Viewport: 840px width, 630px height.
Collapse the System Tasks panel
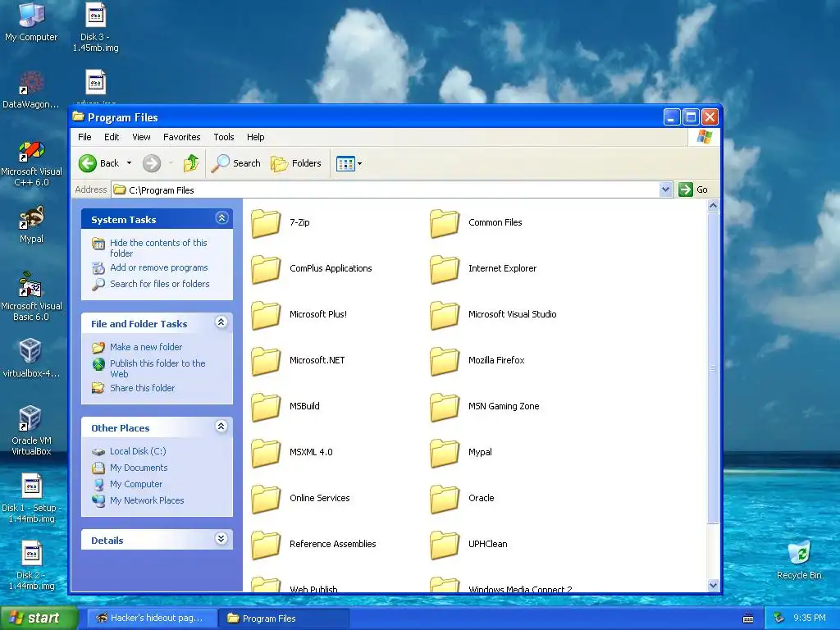[221, 218]
